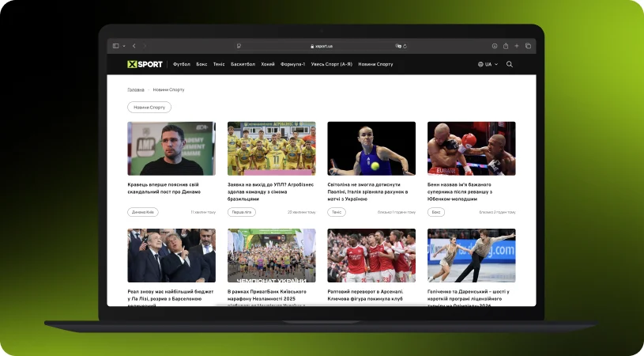Click the Головна breadcrumb link
Screen dimensions: 644x356
[x=136, y=89]
